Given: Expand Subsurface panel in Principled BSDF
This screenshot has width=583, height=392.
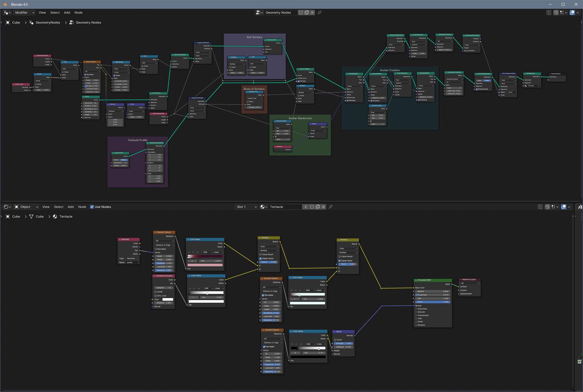Looking at the screenshot, I should (x=422, y=309).
